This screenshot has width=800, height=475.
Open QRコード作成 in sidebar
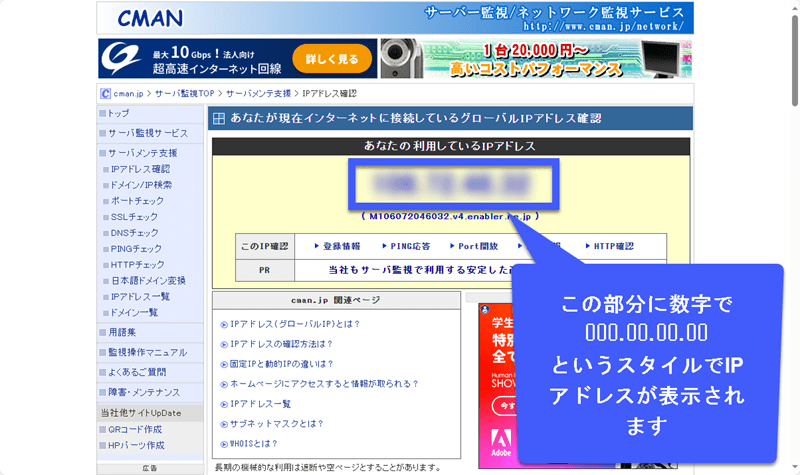point(136,429)
